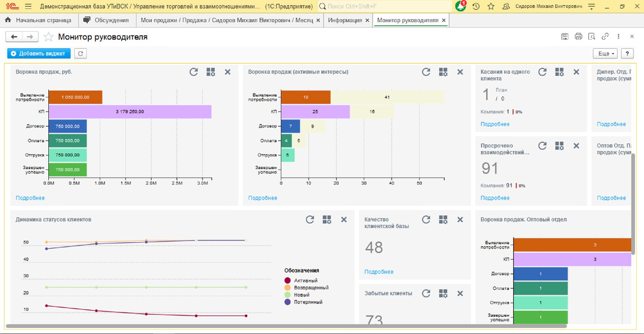The height and width of the screenshot is (334, 644).
Task: Open help with the question mark button
Action: (627, 54)
